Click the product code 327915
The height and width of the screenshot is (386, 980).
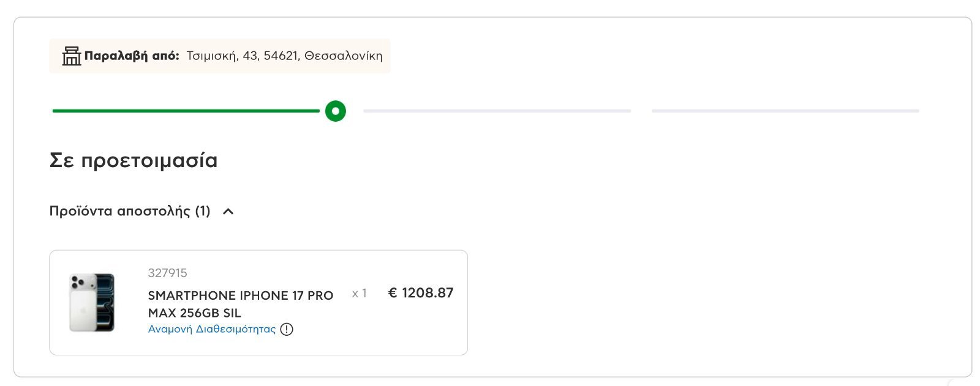pos(168,273)
